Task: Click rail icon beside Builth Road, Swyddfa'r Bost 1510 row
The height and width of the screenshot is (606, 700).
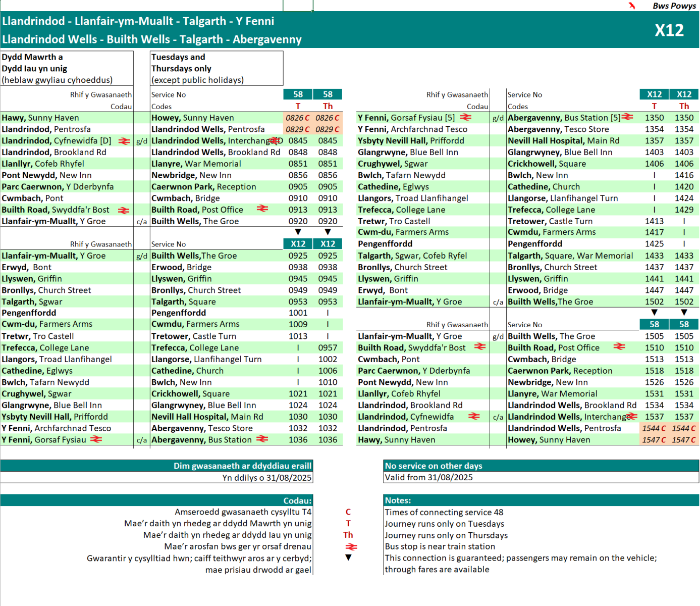Action: pos(480,346)
